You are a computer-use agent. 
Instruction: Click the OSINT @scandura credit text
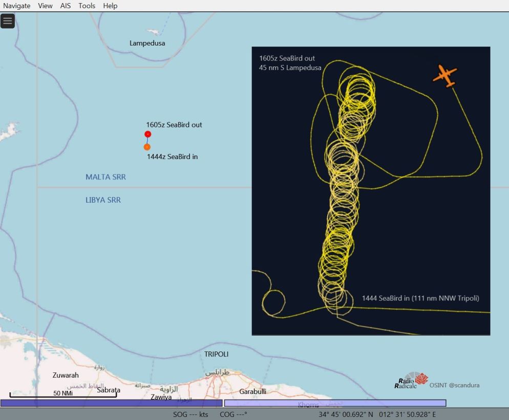click(456, 385)
